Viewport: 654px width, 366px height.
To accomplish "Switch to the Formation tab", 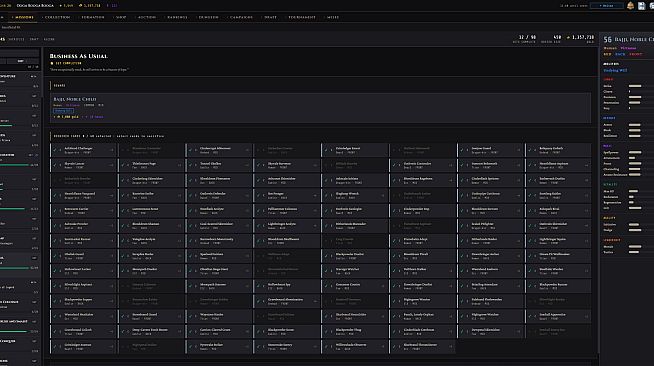I will (93, 18).
